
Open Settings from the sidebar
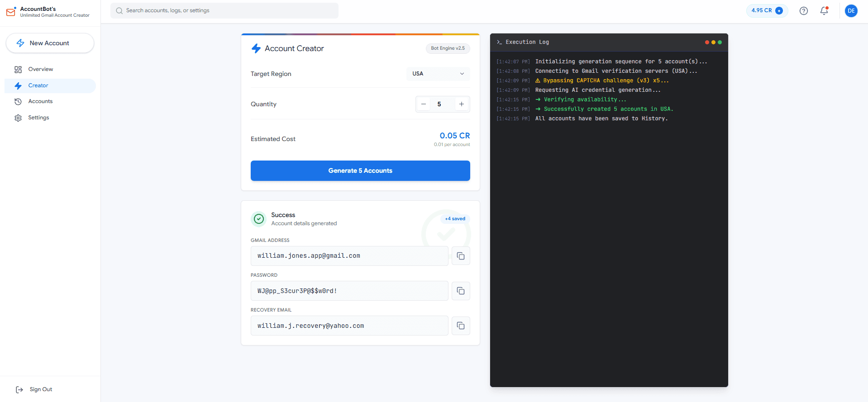click(x=38, y=118)
